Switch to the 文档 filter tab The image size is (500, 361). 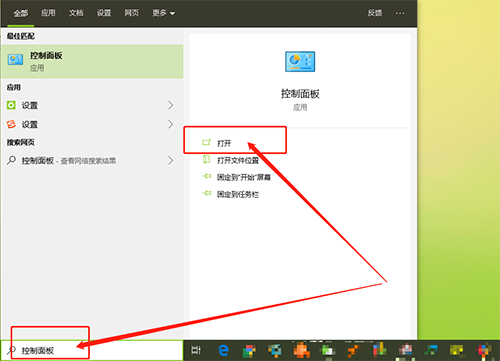(x=76, y=13)
